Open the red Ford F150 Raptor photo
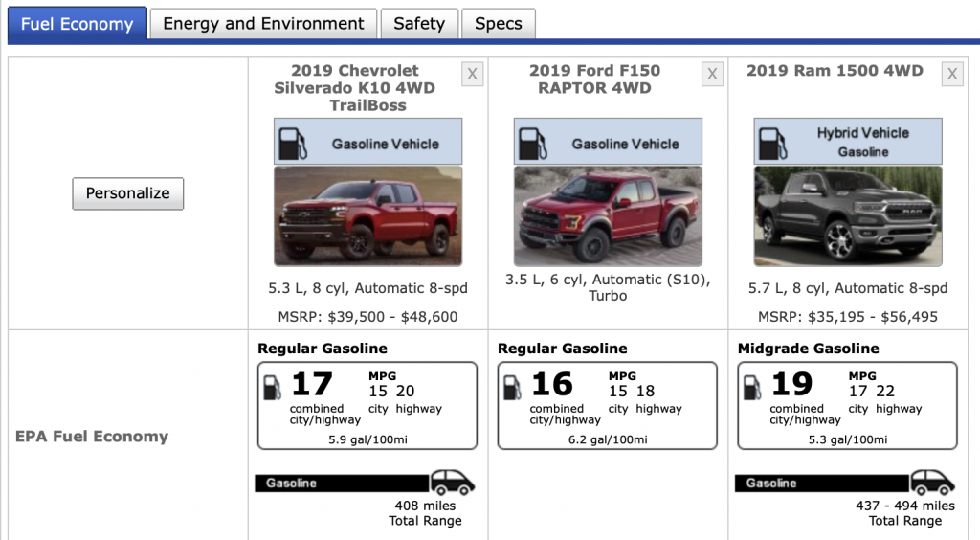The width and height of the screenshot is (980, 540). tap(608, 216)
